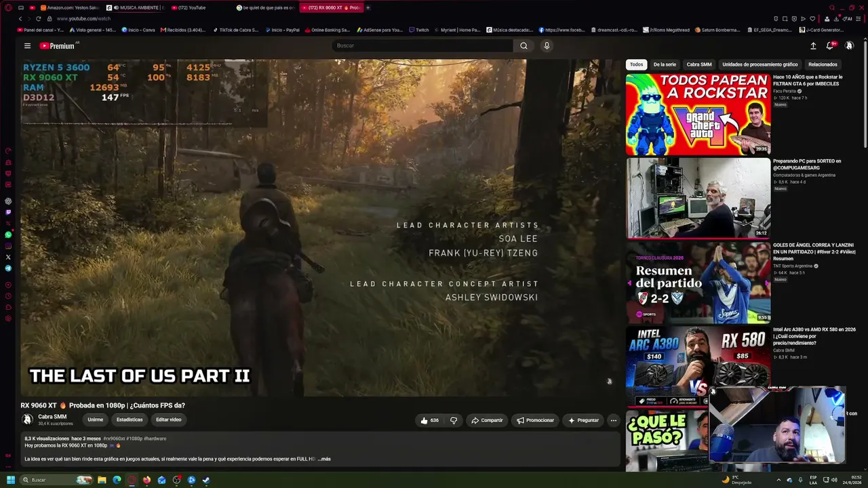Switch to MUSICA AMBIENTE tab
The image size is (868, 488).
click(135, 7)
